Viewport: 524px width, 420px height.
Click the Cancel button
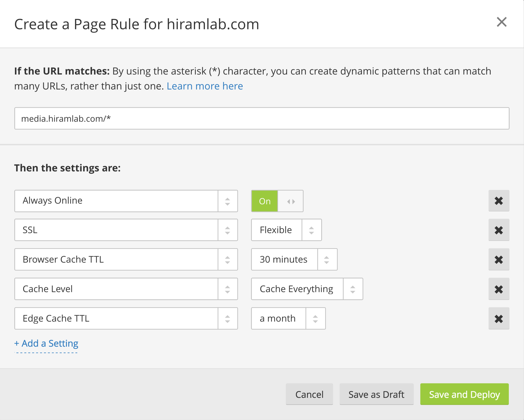309,394
